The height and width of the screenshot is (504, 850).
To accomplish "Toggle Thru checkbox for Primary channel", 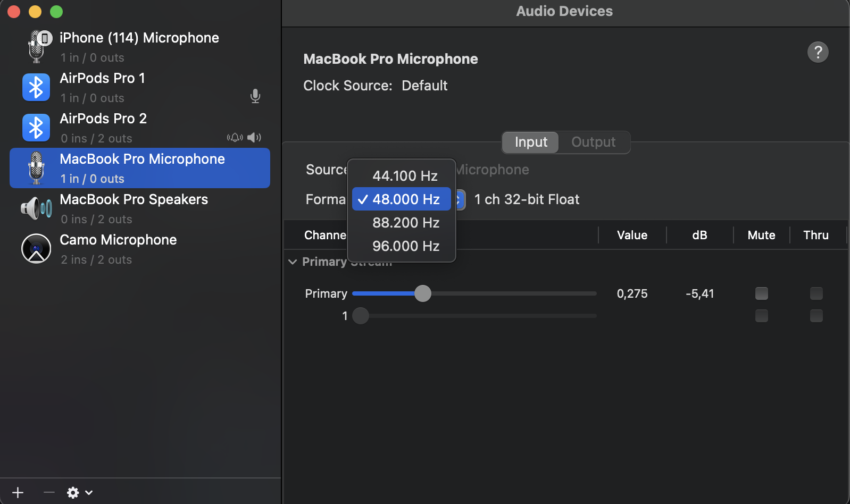I will [x=816, y=293].
